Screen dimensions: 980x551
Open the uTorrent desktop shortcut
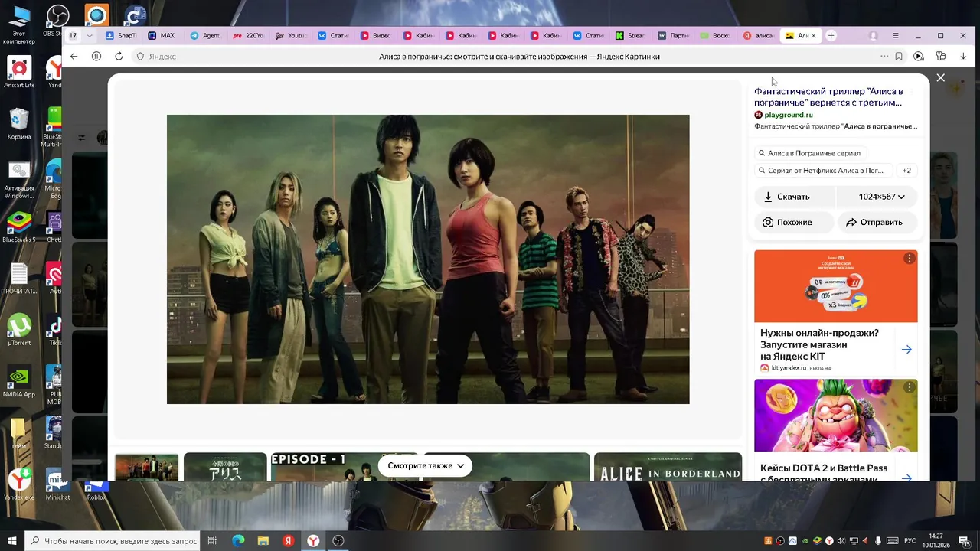point(18,331)
